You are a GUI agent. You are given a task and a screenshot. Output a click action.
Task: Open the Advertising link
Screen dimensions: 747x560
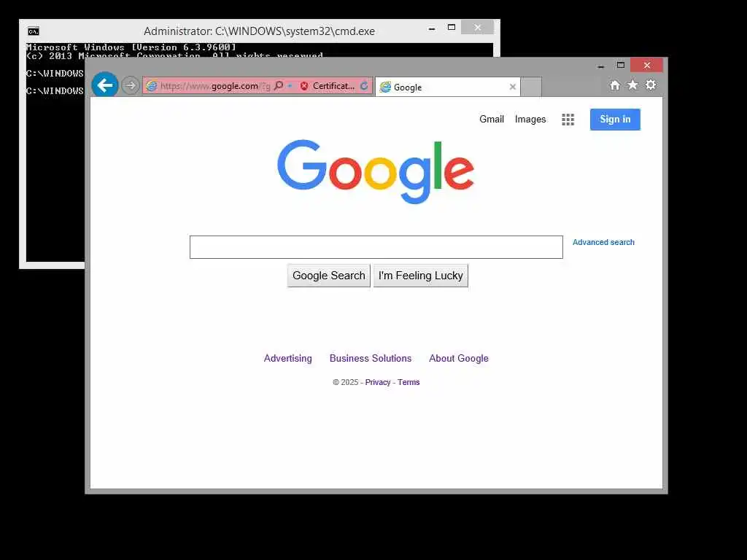tap(287, 359)
